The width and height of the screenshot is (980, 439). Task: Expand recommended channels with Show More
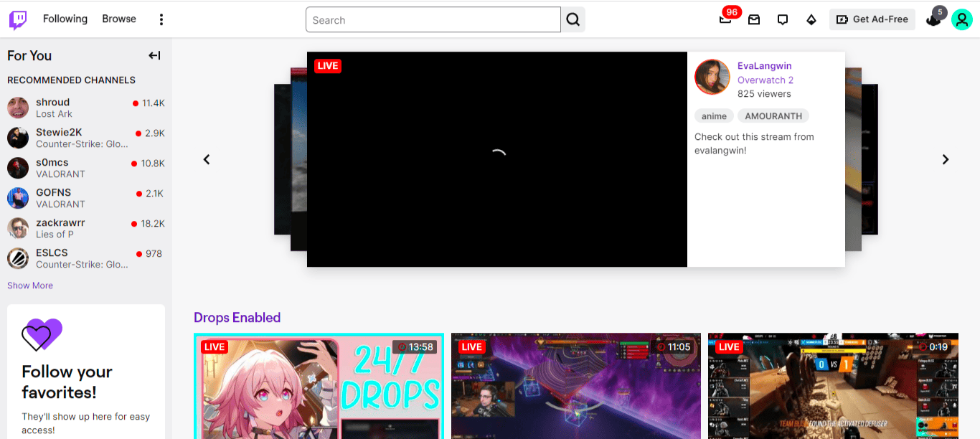(x=30, y=285)
